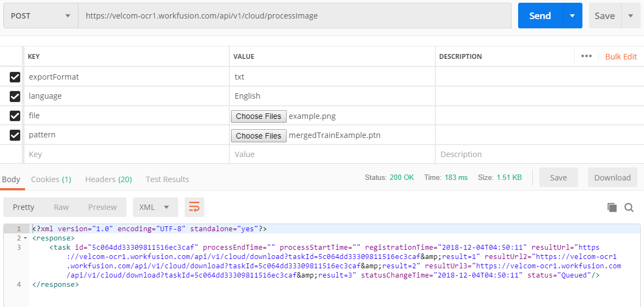The width and height of the screenshot is (644, 307).
Task: Uncheck the pattern parameter checkbox
Action: click(x=15, y=135)
